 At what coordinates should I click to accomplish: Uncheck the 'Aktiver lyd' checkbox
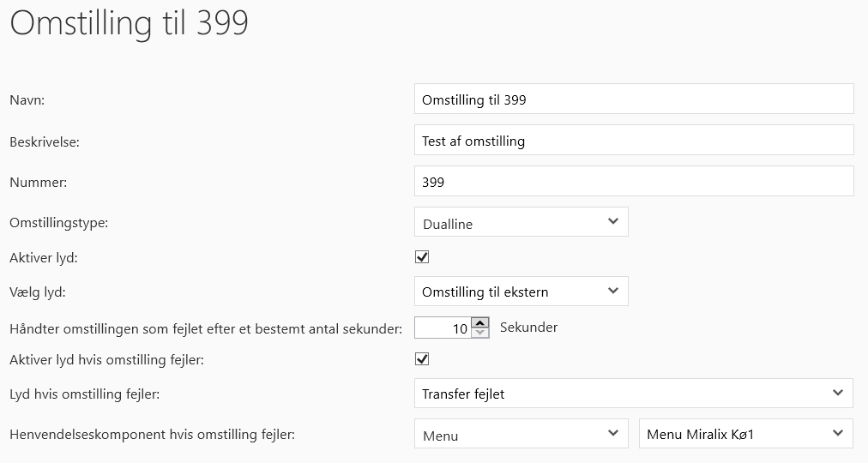click(x=421, y=257)
